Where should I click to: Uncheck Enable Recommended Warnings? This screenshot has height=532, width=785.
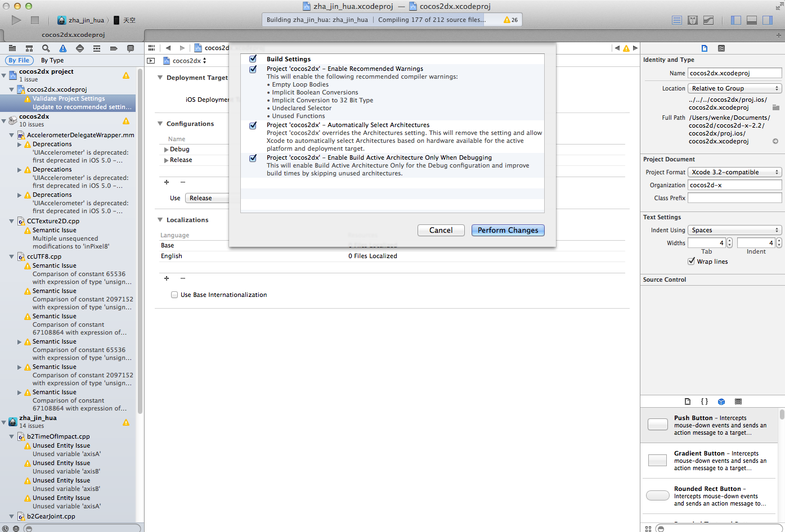tap(253, 69)
